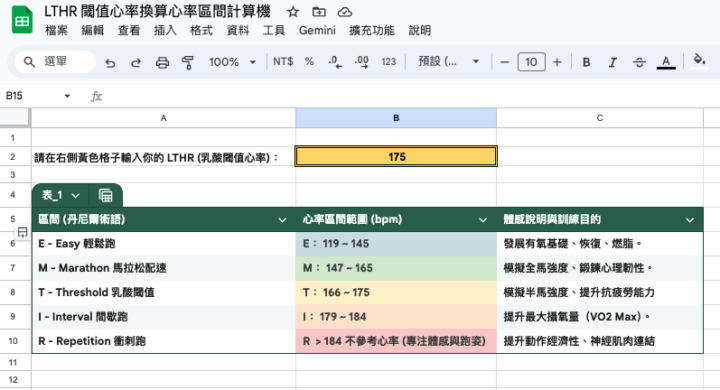Open the 工具 menu
720x390 pixels.
(274, 30)
